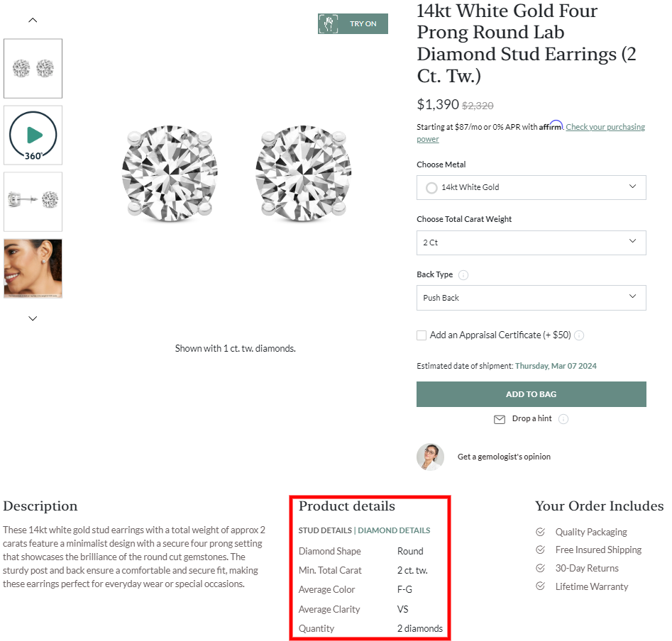Click the ADD TO BAG button
This screenshot has width=672, height=641.
pyautogui.click(x=531, y=394)
